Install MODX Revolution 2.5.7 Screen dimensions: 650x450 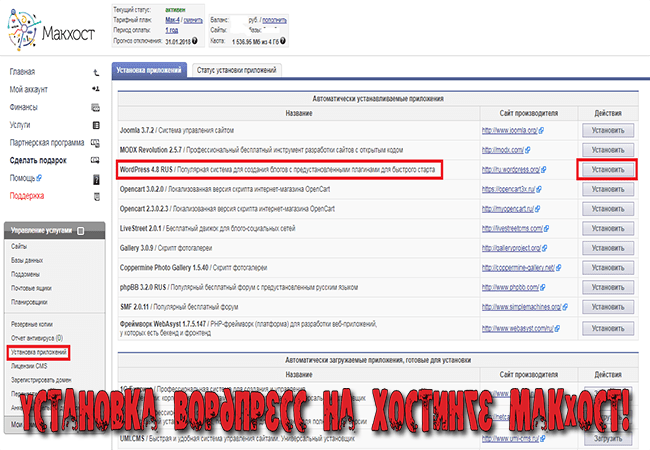(x=608, y=150)
